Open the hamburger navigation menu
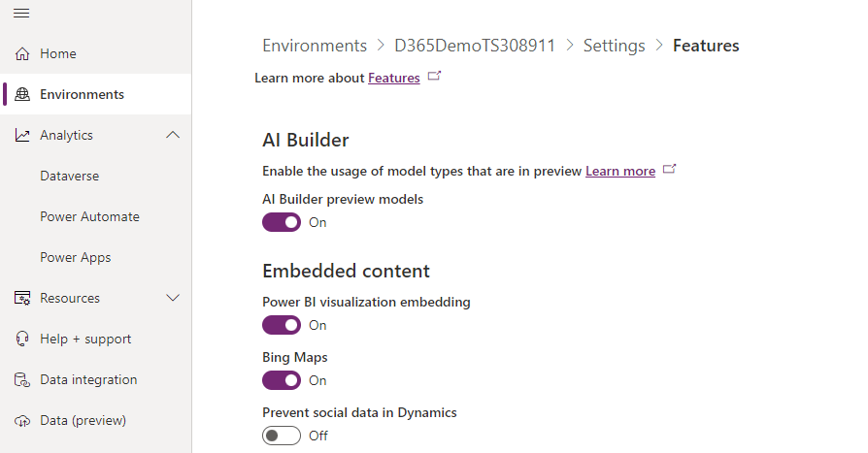 (x=21, y=14)
